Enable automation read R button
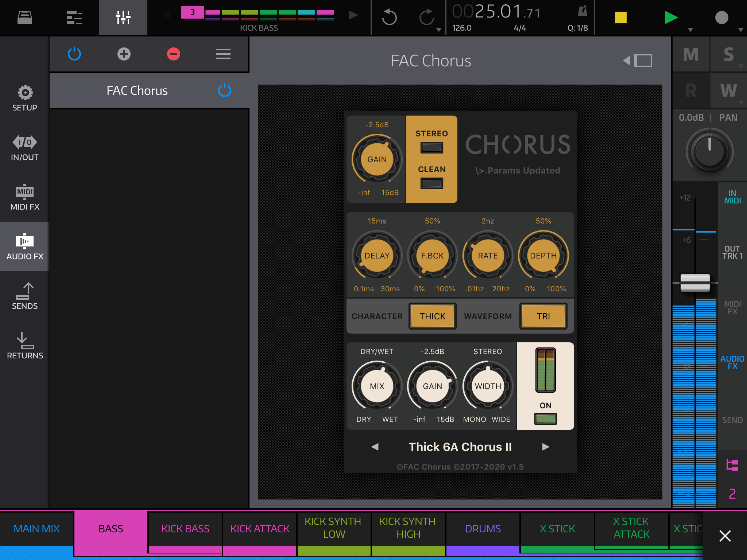This screenshot has width=747, height=560. (x=691, y=90)
